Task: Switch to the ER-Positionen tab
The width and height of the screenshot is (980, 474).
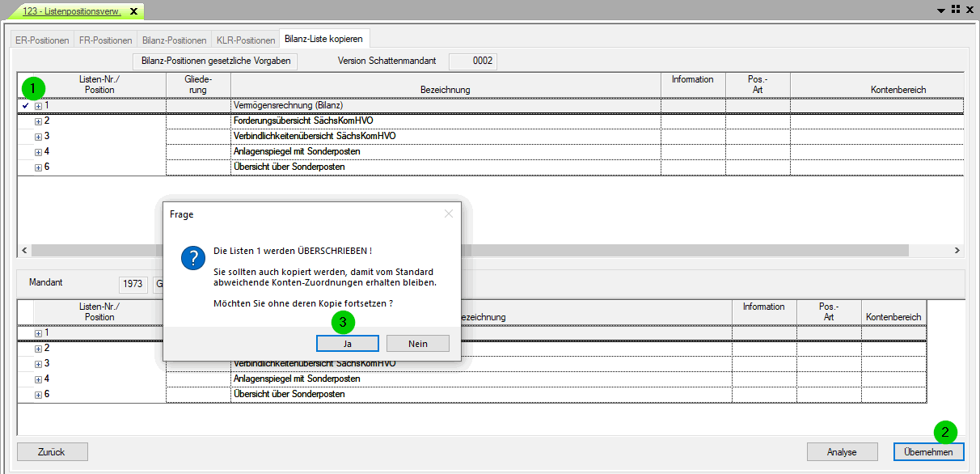Action: [x=42, y=40]
